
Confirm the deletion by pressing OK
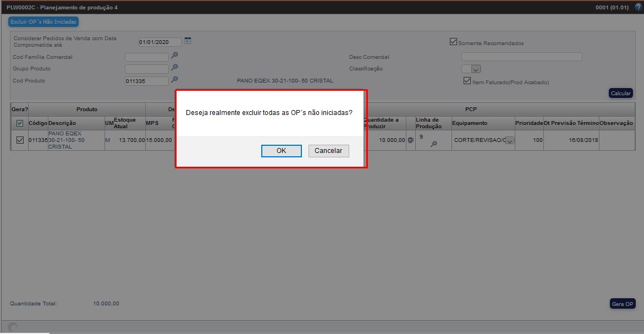pyautogui.click(x=281, y=151)
